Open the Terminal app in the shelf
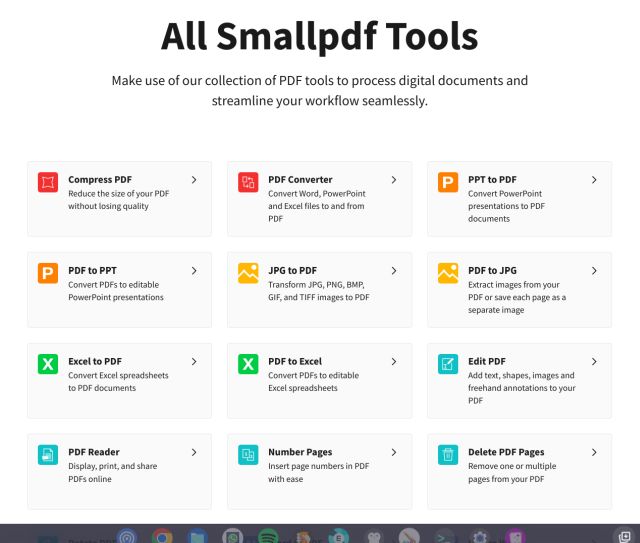The height and width of the screenshot is (543, 640). click(444, 536)
